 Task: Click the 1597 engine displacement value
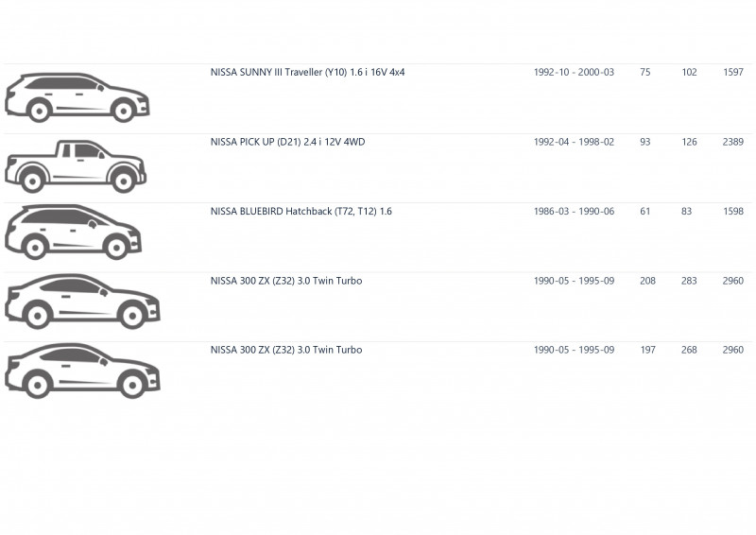[x=733, y=73]
